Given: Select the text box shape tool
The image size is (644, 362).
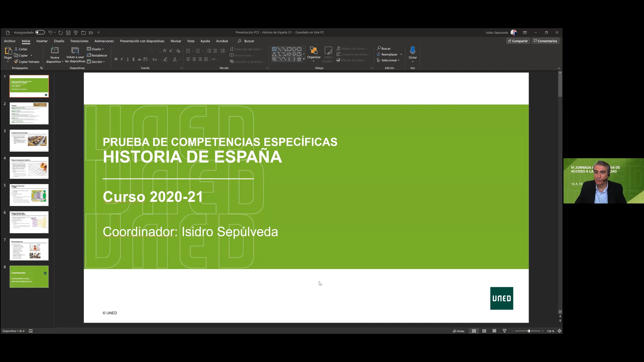Looking at the screenshot, I should pyautogui.click(x=274, y=49).
